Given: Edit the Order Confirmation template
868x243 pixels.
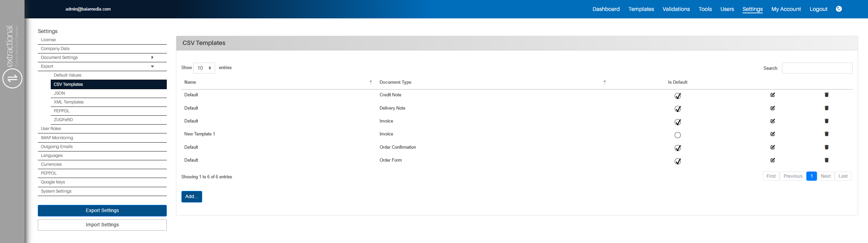Looking at the screenshot, I should point(772,147).
